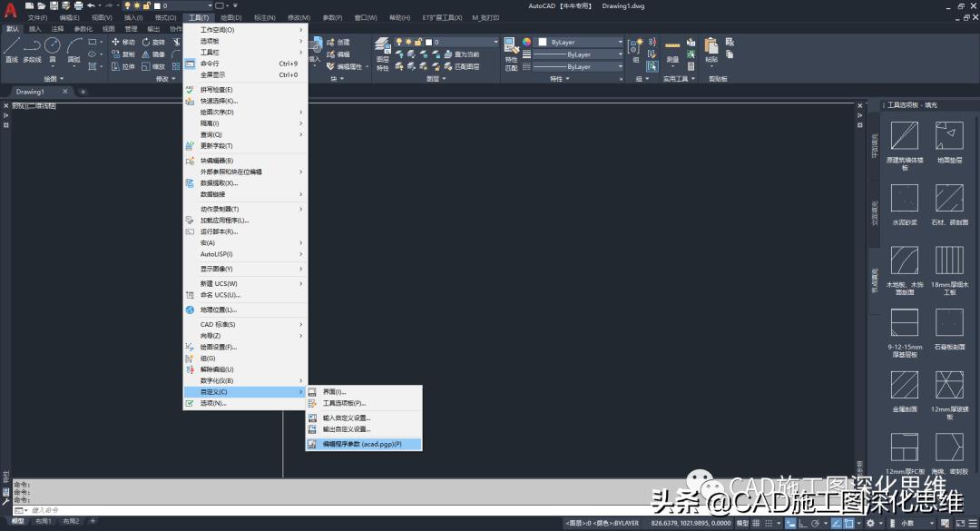Select the 水泥砂浆 hatch pattern thumbnail
980x531 pixels.
905,198
